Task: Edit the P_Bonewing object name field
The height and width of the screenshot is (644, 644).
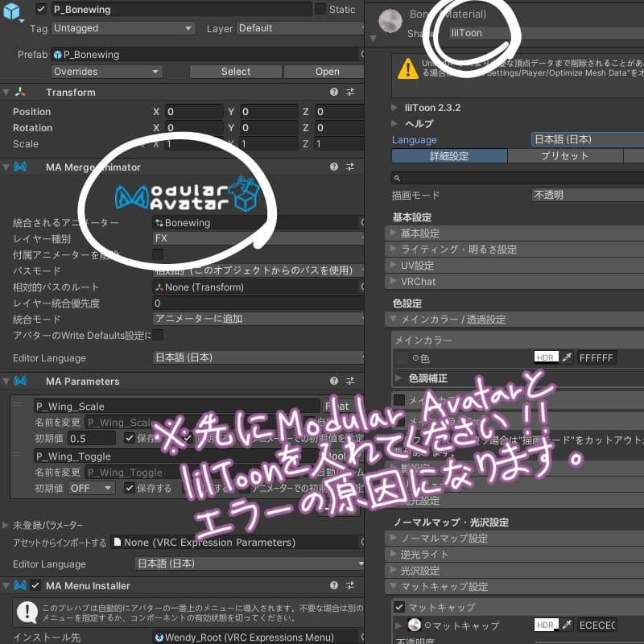Action: point(181,9)
